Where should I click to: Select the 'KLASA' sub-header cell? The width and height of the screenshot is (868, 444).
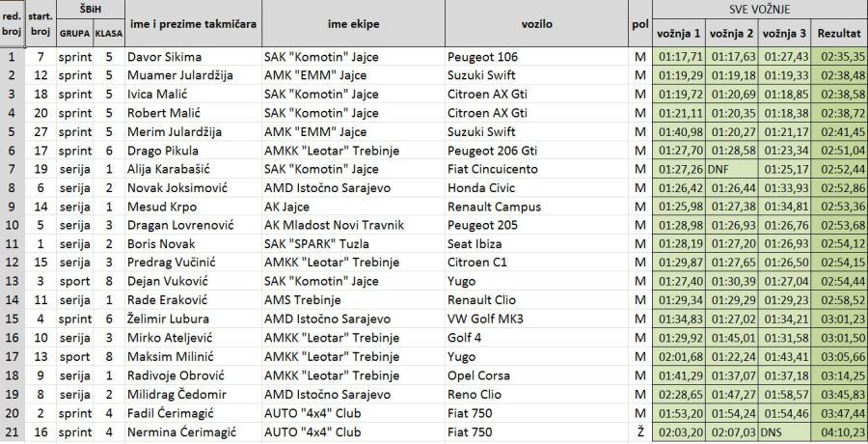pyautogui.click(x=109, y=33)
